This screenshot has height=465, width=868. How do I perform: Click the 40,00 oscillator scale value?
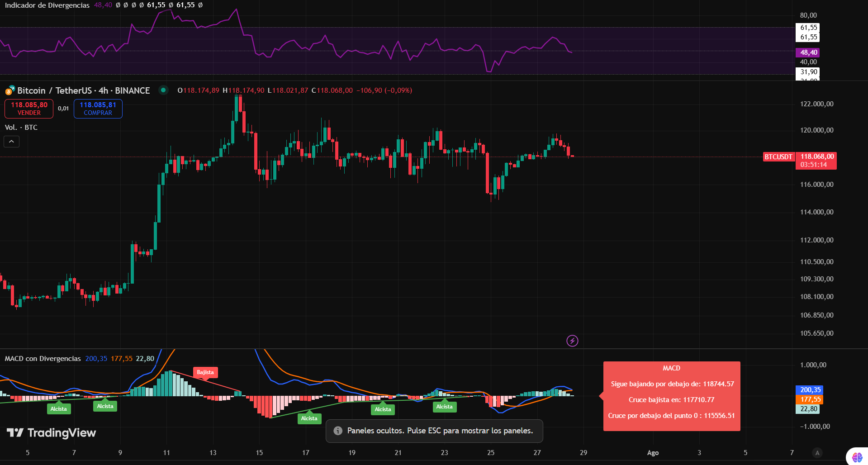(x=808, y=62)
